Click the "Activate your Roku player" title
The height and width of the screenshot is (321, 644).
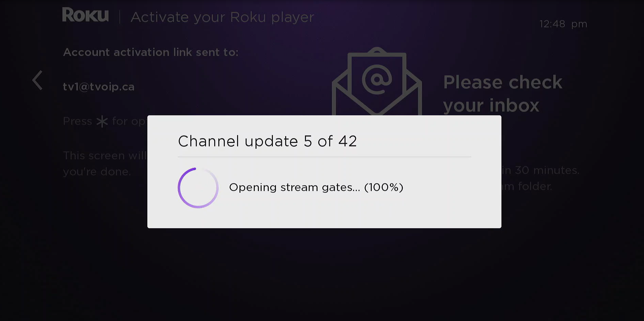pos(222,17)
